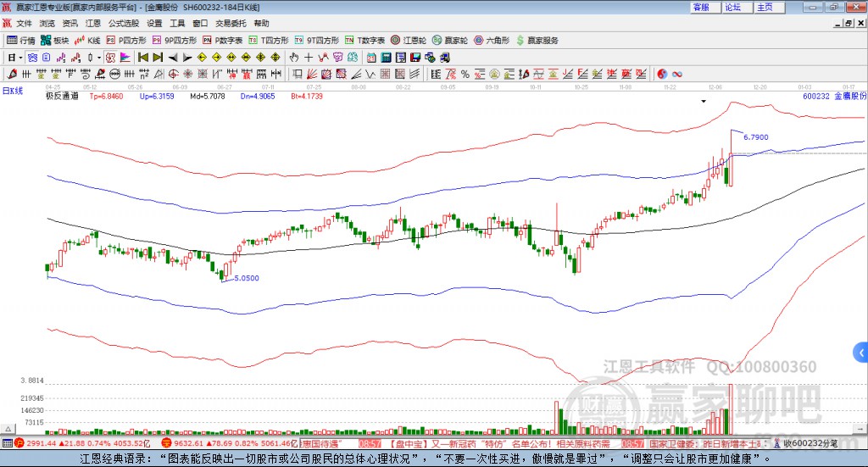The height and width of the screenshot is (467, 868).
Task: Open the 赢家轮 wheel tool
Action: 450,41
